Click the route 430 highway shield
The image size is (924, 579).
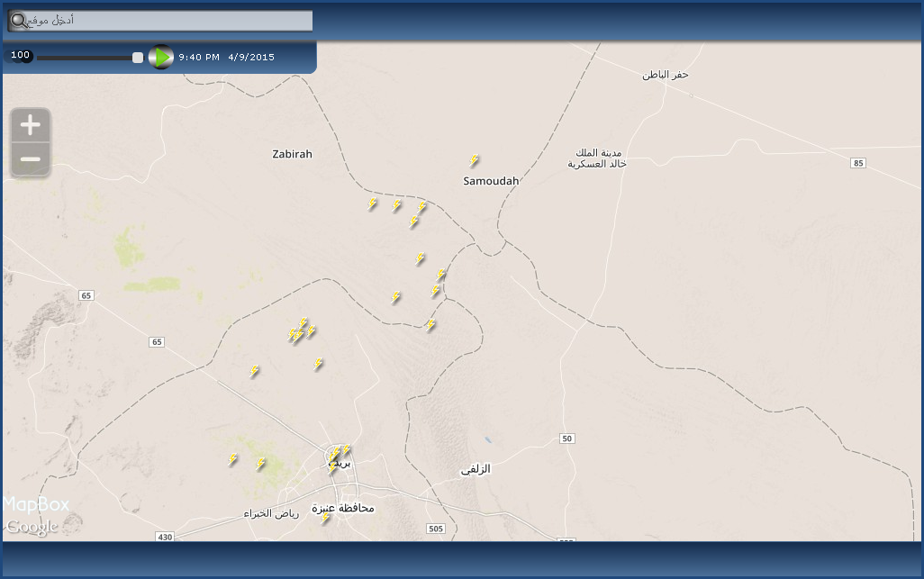coord(165,537)
